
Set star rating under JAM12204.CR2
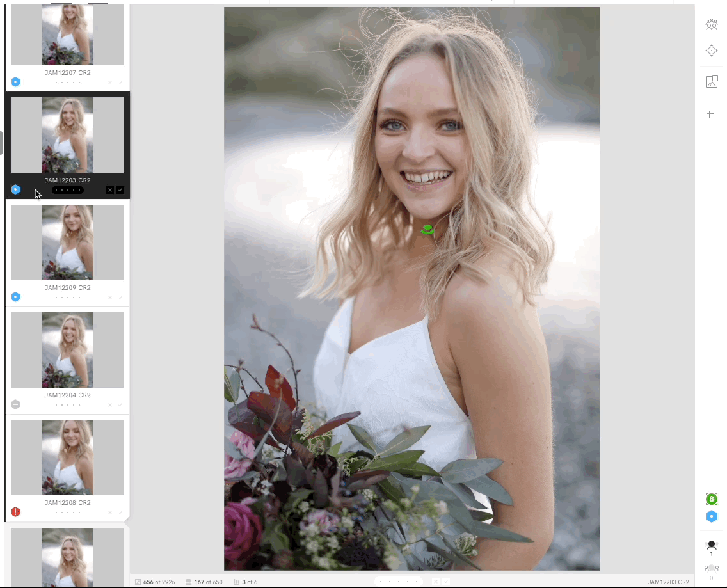click(68, 405)
